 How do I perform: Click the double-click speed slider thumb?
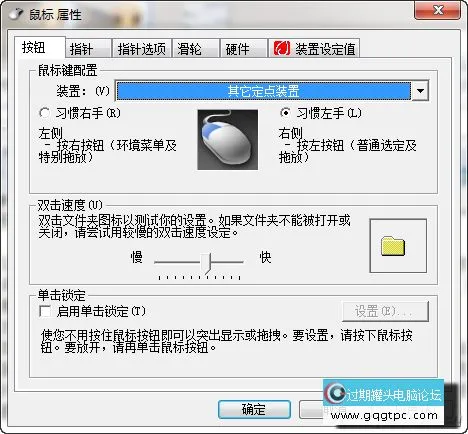(207, 263)
